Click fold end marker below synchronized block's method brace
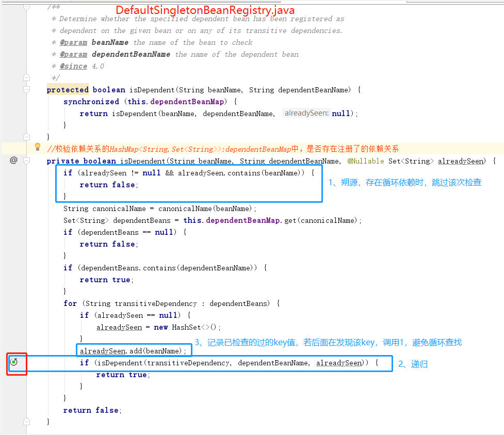The image size is (504, 435). (27, 137)
